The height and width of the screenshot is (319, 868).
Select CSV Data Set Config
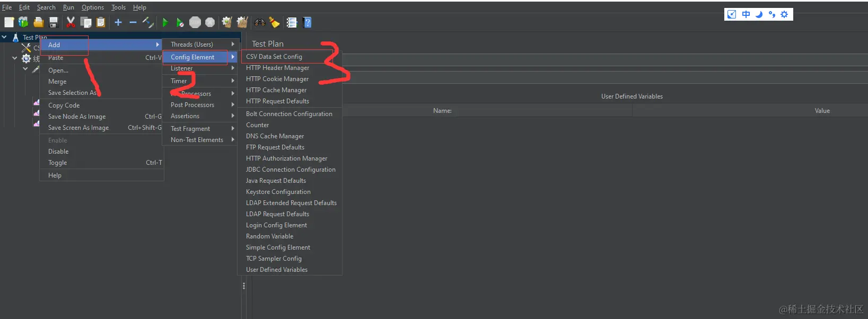[290, 57]
